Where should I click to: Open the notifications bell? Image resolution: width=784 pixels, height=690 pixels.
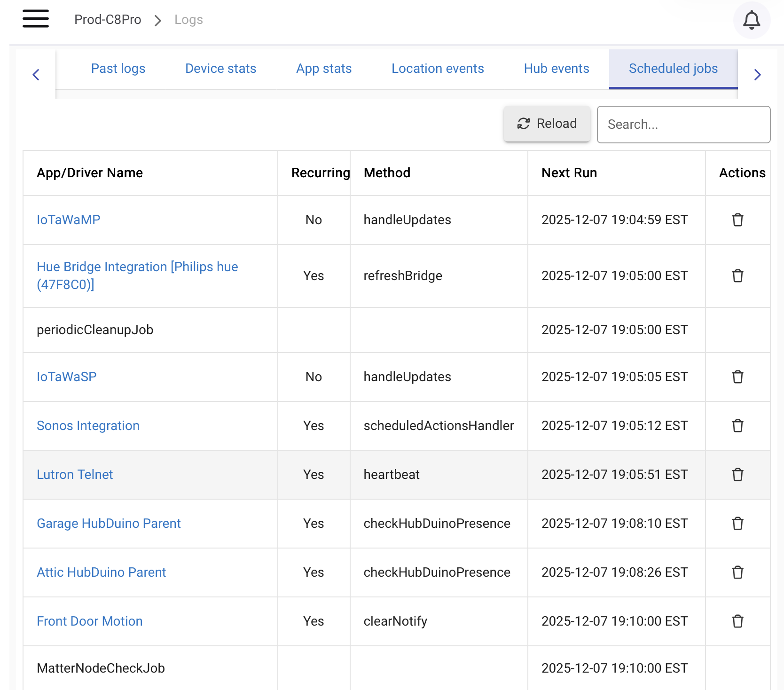pos(751,20)
